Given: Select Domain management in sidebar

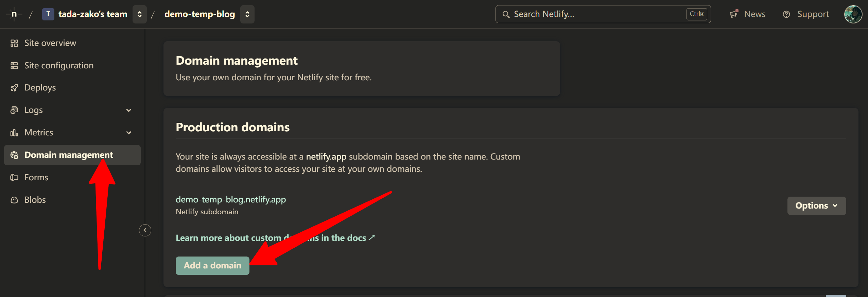Looking at the screenshot, I should 69,155.
